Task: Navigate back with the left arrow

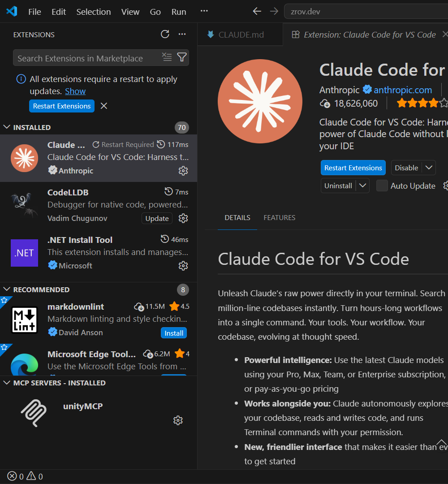Action: (257, 11)
